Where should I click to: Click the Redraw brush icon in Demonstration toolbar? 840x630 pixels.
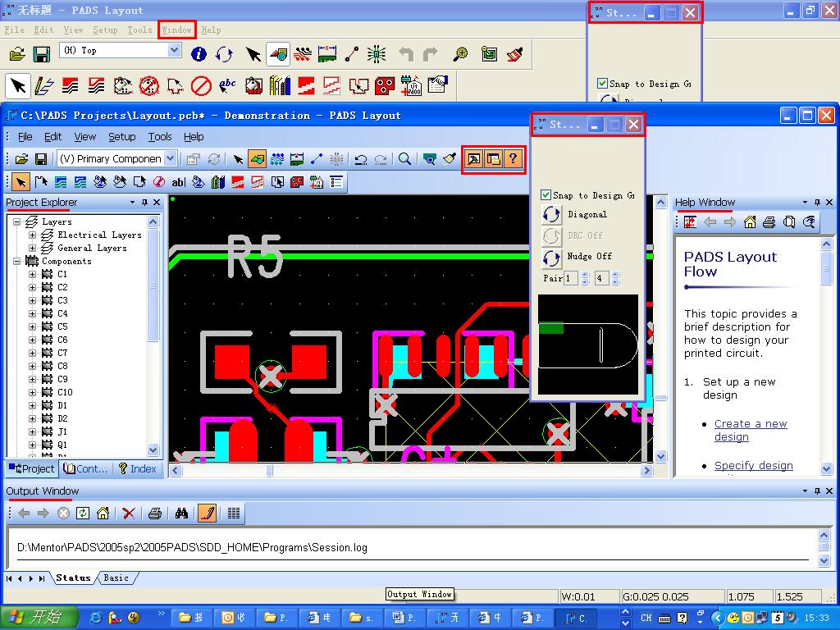[450, 159]
